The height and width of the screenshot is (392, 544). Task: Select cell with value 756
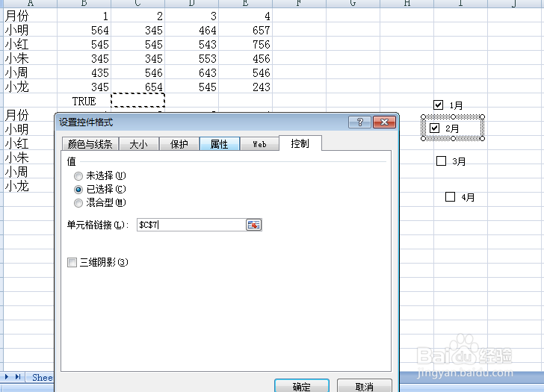tap(245, 44)
